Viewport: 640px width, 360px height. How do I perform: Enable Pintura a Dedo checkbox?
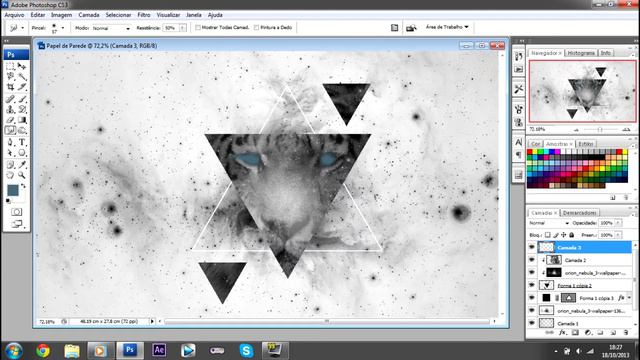(x=256, y=28)
